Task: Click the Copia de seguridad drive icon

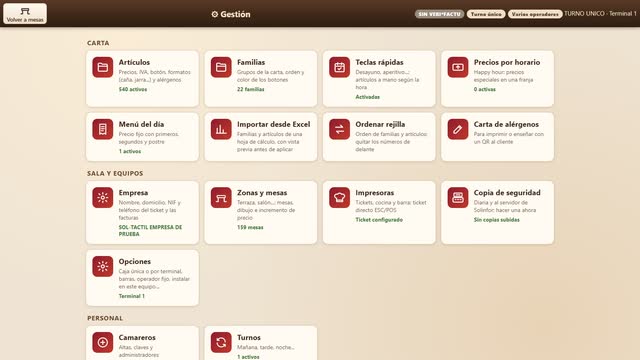Action: (x=458, y=198)
